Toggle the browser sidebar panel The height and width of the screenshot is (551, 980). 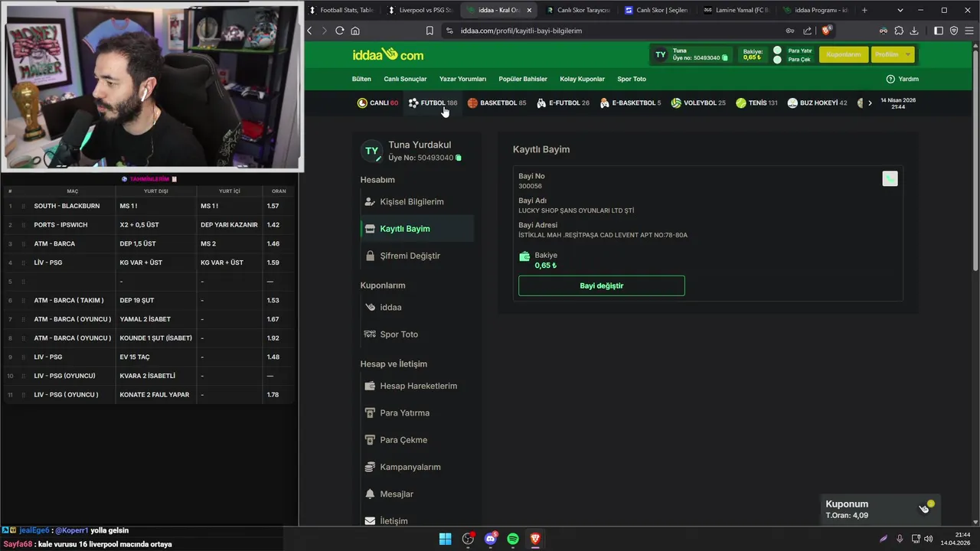(939, 31)
